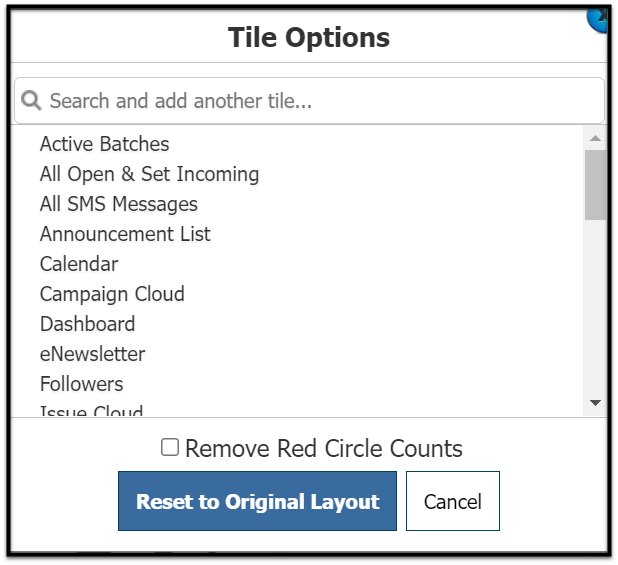Pick Followers from the tile list

82,384
